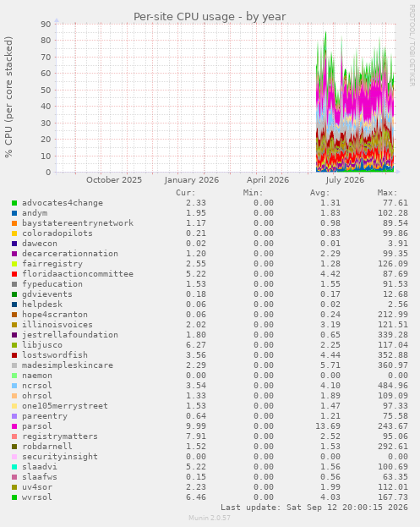420x527 pixels.
Task: Select the 'illinoisvoices' legend label
Action: coord(57,324)
